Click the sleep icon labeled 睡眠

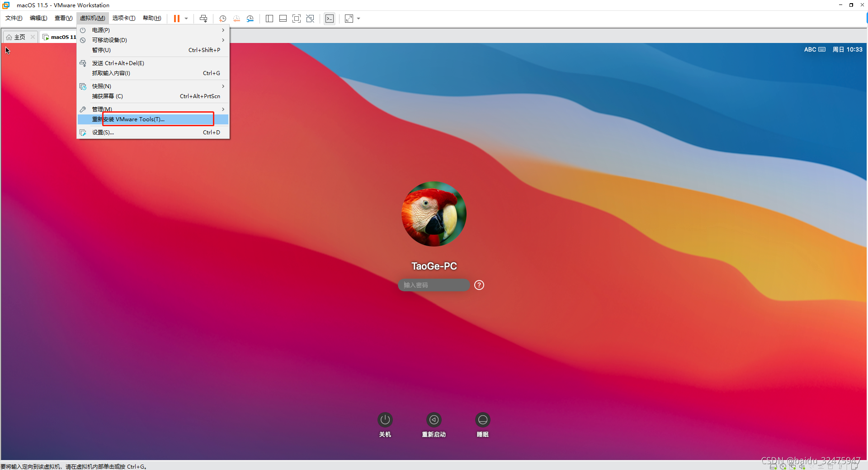pos(482,420)
